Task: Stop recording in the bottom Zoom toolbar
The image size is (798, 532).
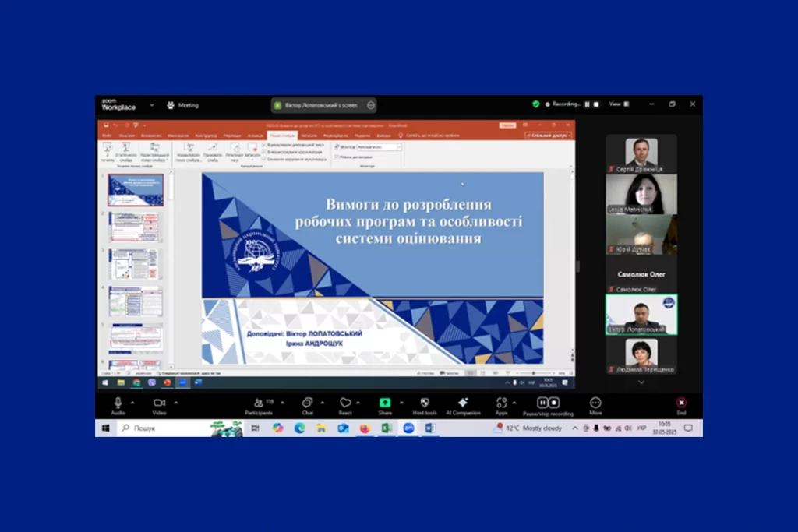Action: tap(554, 402)
